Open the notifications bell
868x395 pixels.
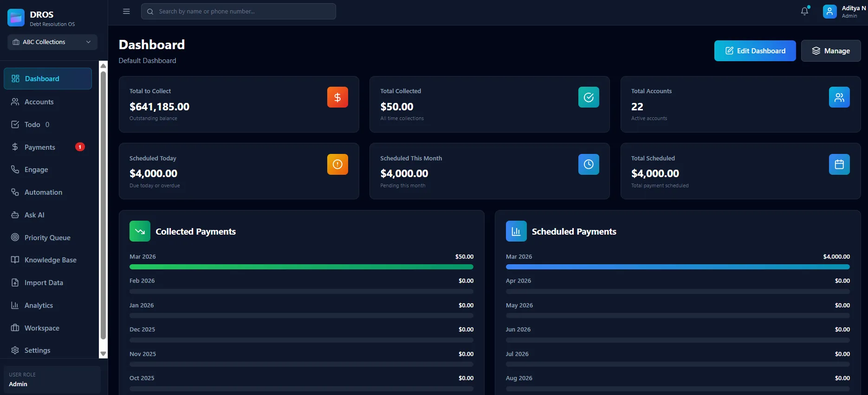(x=805, y=12)
